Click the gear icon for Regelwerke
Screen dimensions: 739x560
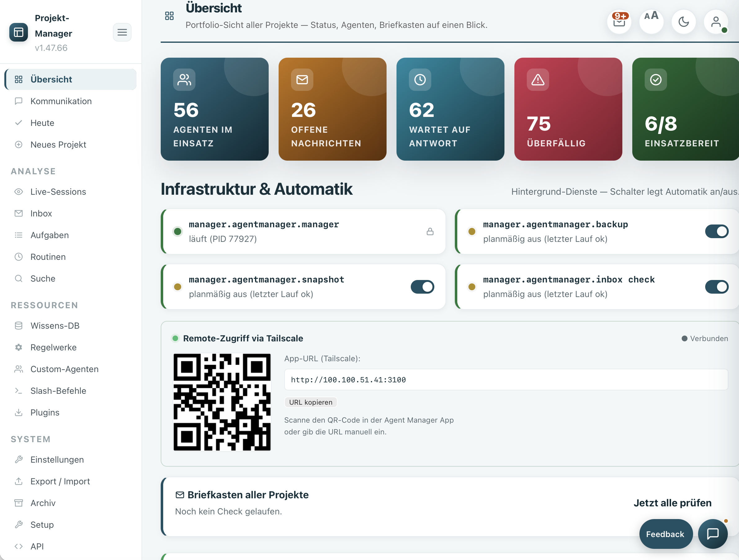point(19,347)
